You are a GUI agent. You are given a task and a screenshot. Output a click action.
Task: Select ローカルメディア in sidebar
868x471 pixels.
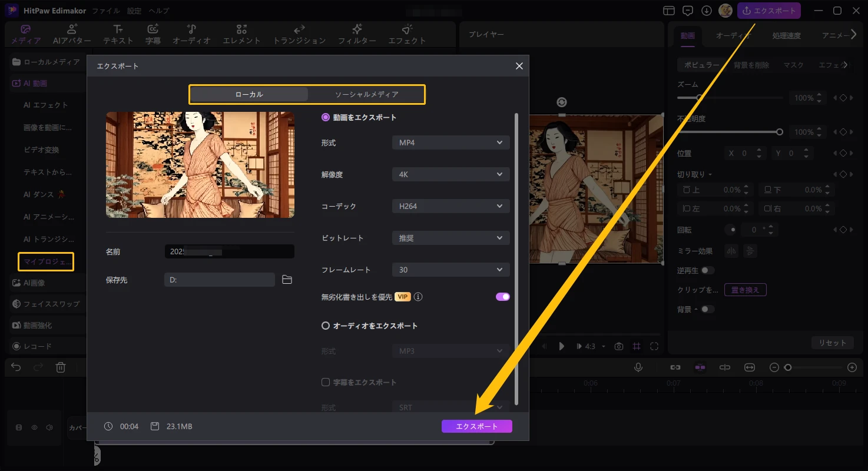(46, 62)
